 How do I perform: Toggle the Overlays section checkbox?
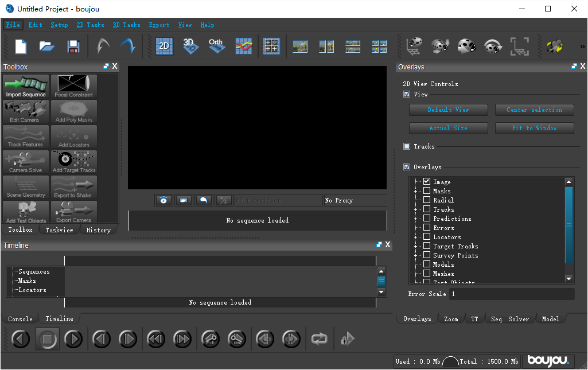[407, 167]
